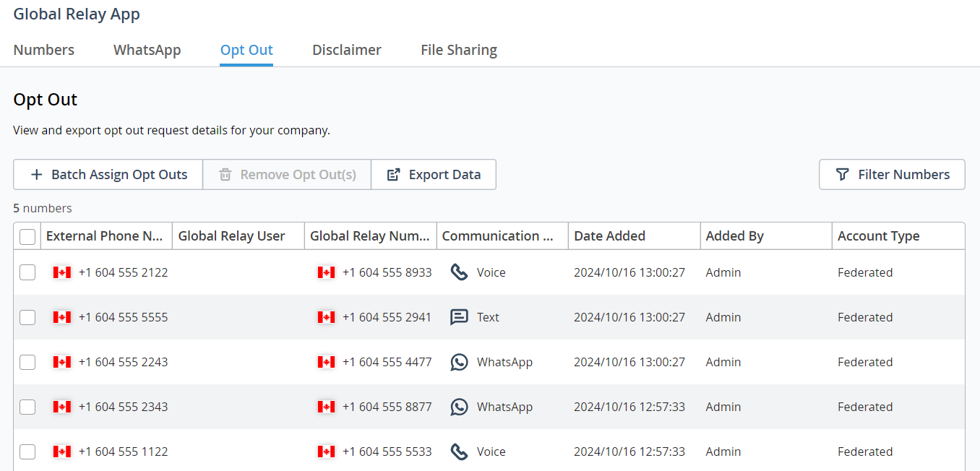
Task: Check the row for +1 604 555 1122
Action: pyautogui.click(x=27, y=451)
